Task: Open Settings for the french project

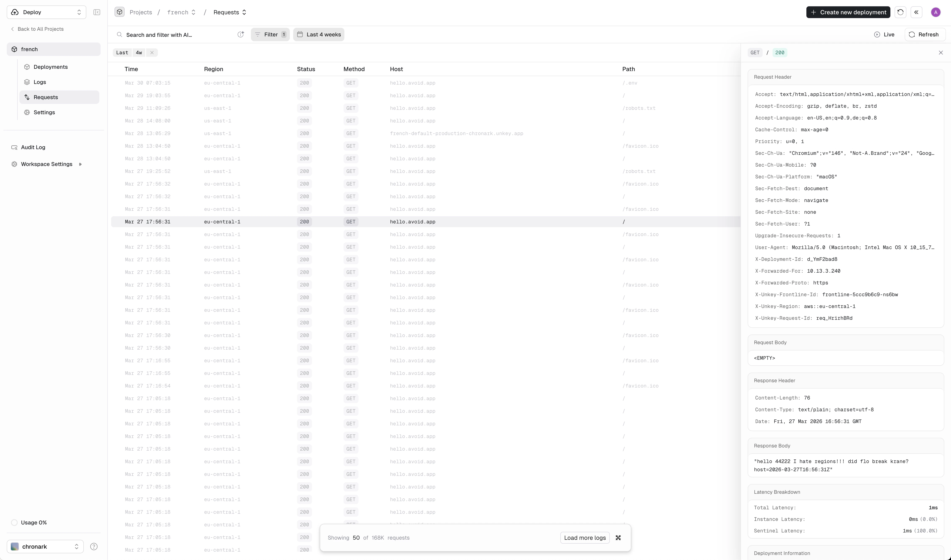Action: tap(44, 112)
